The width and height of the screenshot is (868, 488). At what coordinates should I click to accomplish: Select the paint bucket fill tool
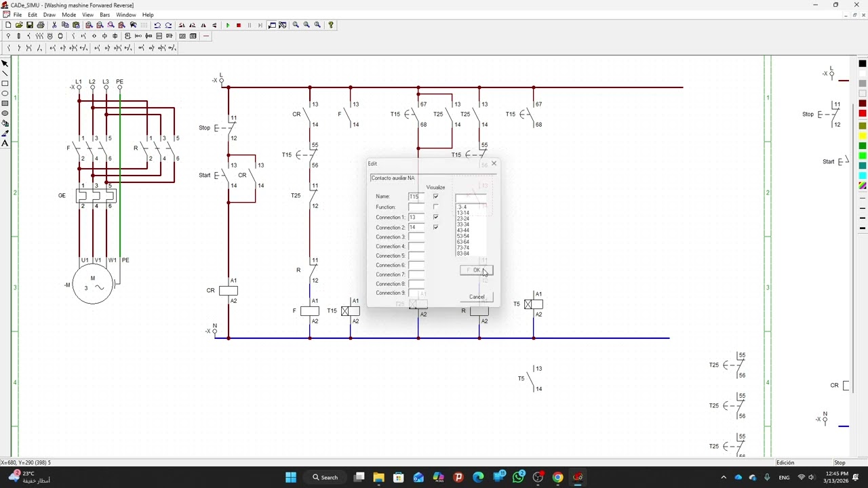[x=5, y=123]
